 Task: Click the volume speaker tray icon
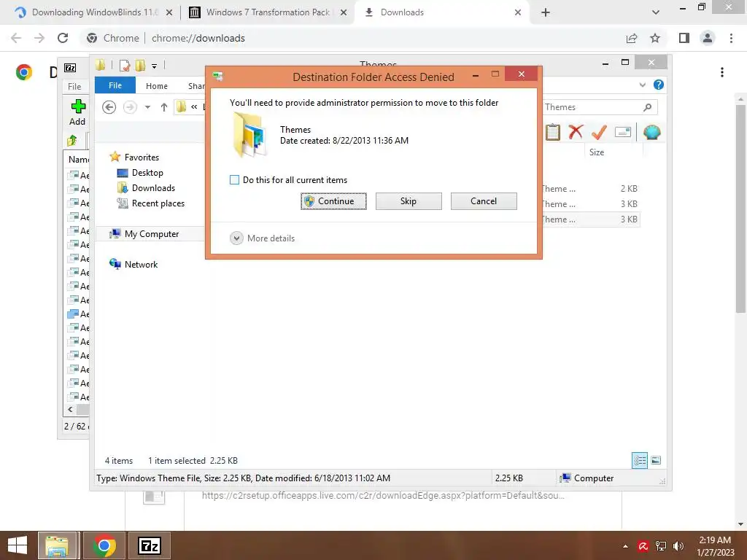678,546
